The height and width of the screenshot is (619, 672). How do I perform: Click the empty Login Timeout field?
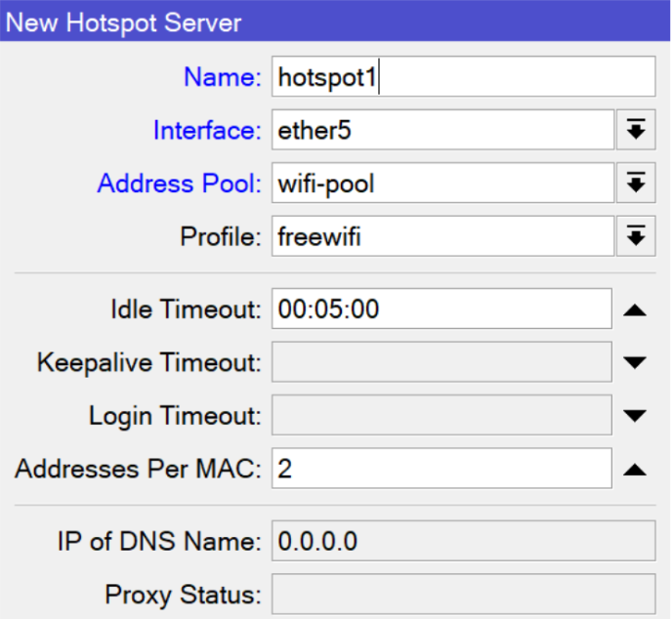(x=441, y=415)
